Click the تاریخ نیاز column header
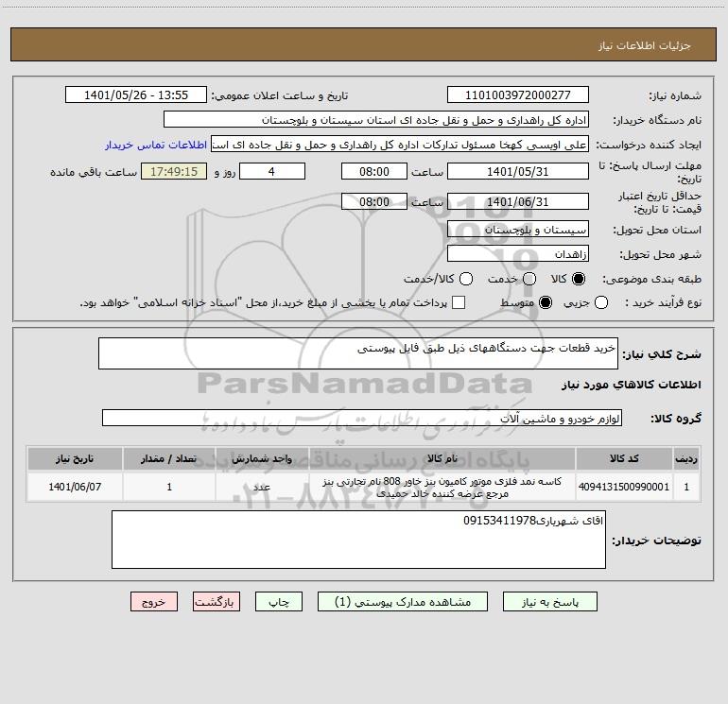This screenshot has width=728, height=704. click(x=75, y=458)
